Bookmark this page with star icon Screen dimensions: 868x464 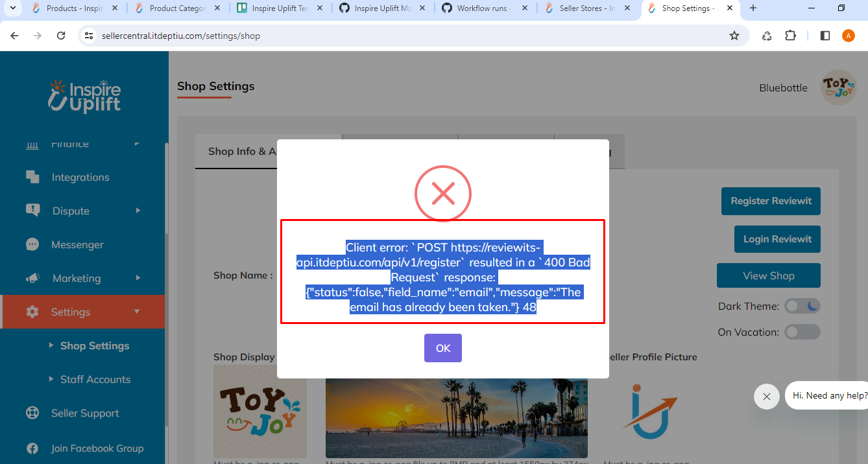coord(734,36)
